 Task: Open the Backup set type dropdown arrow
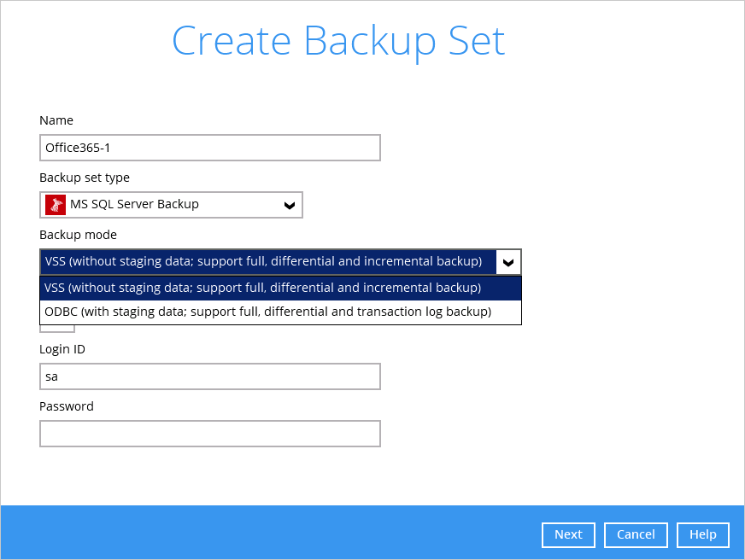[x=290, y=206]
